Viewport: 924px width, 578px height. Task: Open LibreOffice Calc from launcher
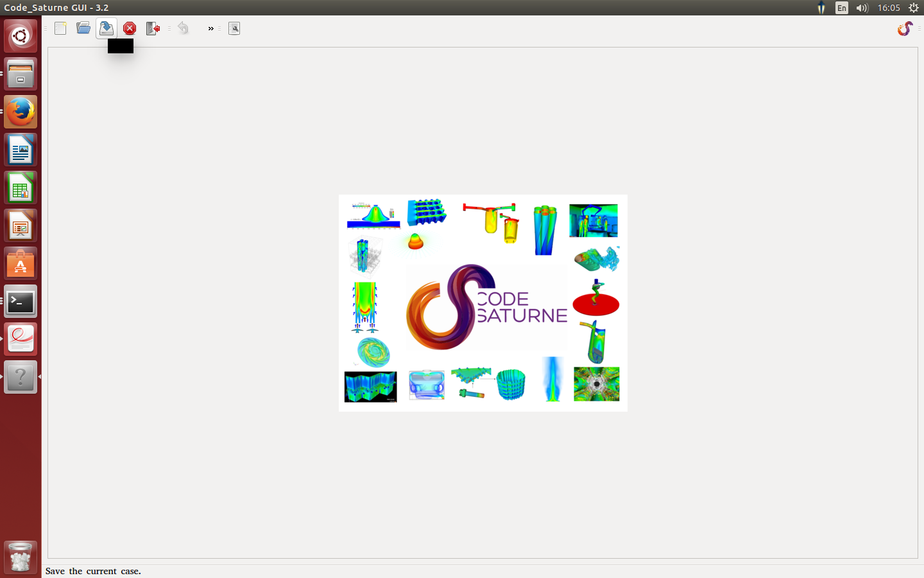tap(21, 188)
